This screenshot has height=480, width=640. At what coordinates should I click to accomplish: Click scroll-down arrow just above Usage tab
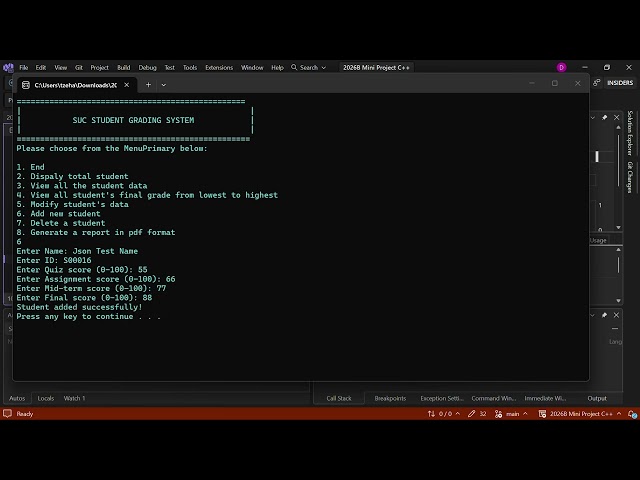(x=618, y=227)
